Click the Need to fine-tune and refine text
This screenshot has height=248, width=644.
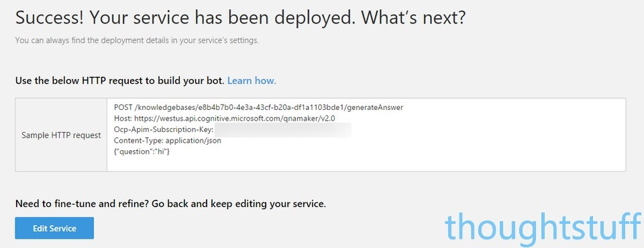click(170, 204)
